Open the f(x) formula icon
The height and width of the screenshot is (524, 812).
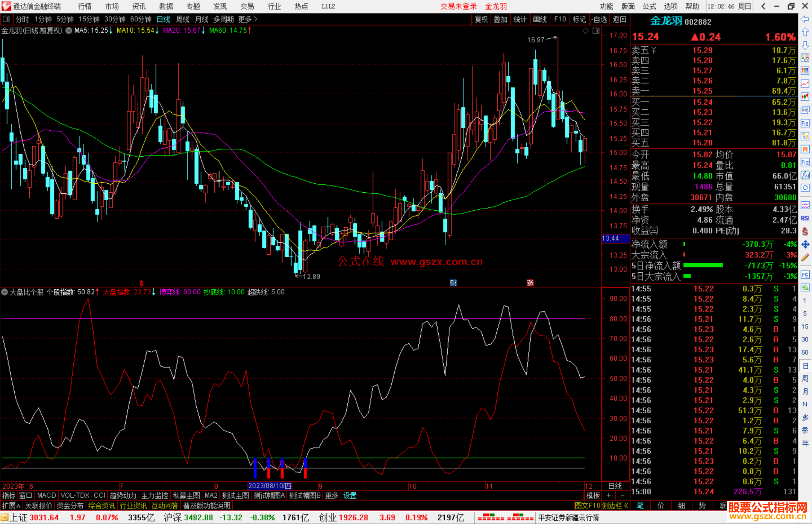pyautogui.click(x=805, y=175)
